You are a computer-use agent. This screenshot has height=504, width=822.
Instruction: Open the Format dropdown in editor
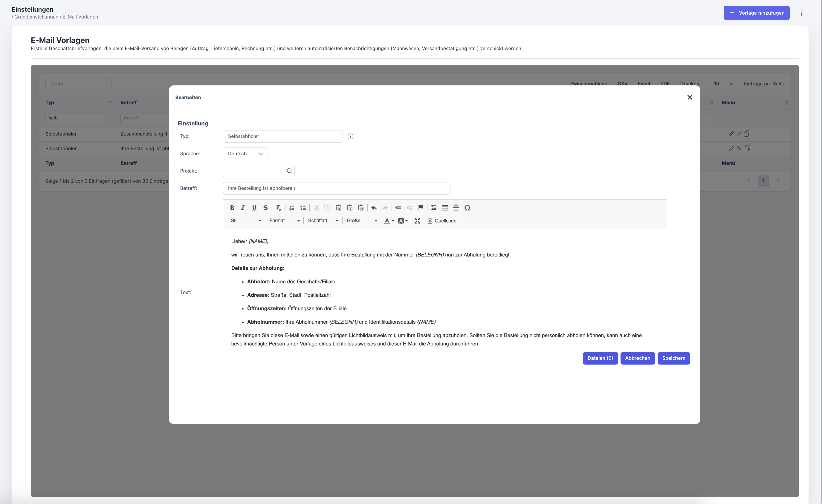pos(284,221)
